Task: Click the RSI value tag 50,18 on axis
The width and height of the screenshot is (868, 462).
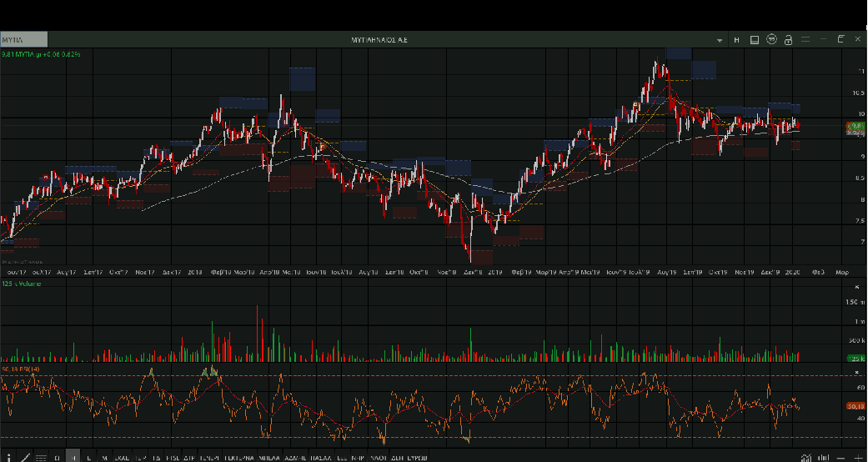Action: [855, 406]
